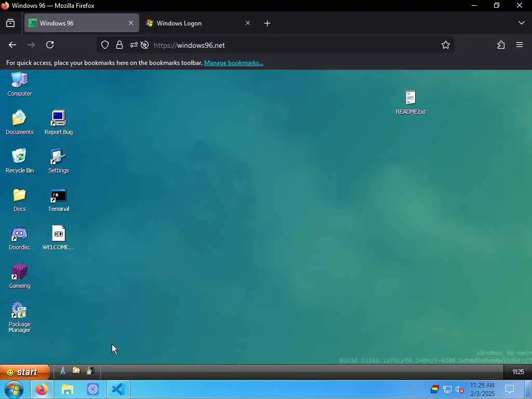Follow the Manage bookmarks link

click(233, 63)
